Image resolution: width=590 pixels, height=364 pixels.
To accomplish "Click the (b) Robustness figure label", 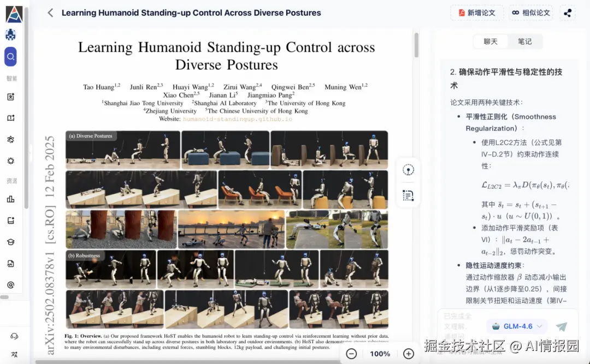I will [84, 255].
